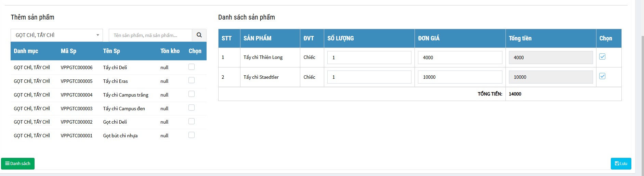Select the Gọt bút chì nhựa checkbox
Screen dimensions: 644x176
click(x=192, y=135)
